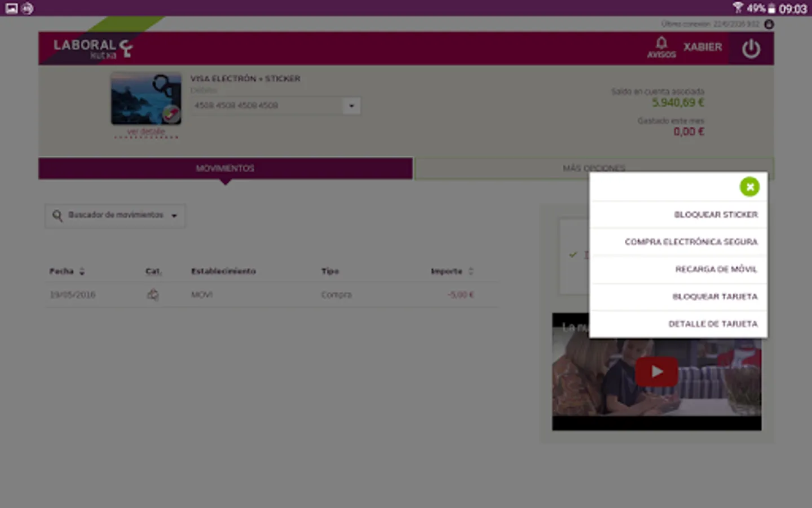Sort movements by Importe arrows
The image size is (812, 508).
(471, 271)
